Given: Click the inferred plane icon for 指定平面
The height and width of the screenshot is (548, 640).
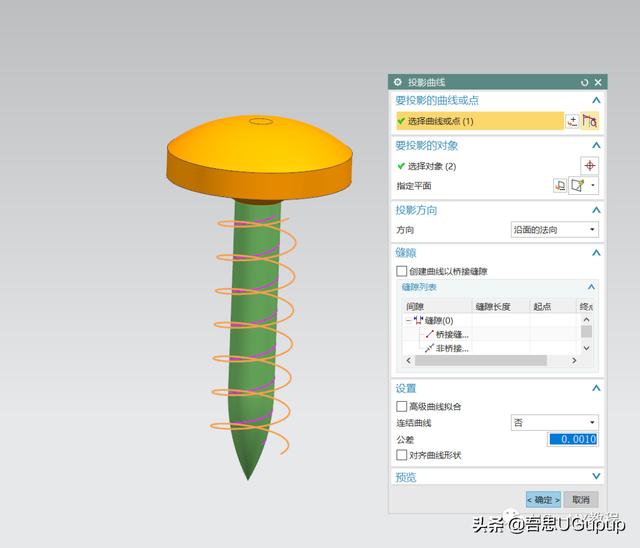Looking at the screenshot, I should (578, 186).
